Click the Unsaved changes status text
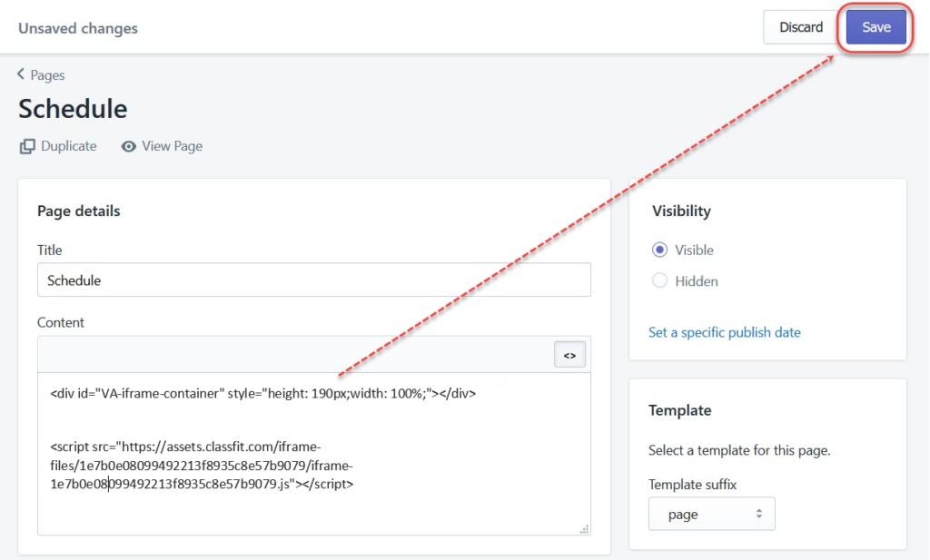 click(78, 28)
